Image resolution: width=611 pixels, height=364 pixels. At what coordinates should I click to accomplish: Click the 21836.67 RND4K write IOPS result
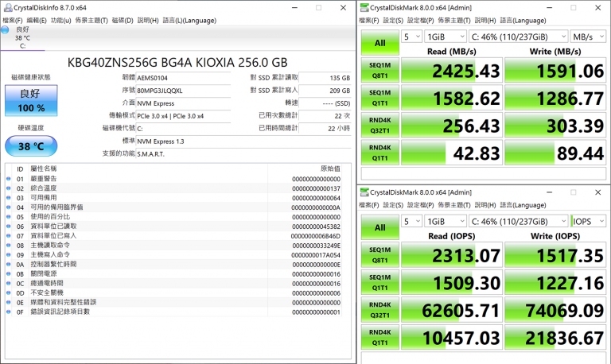coord(555,337)
